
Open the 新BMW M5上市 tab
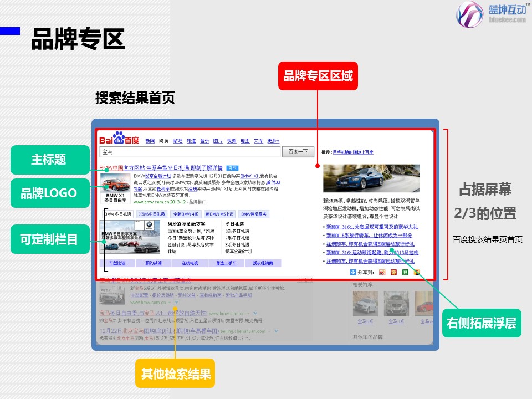[220, 214]
